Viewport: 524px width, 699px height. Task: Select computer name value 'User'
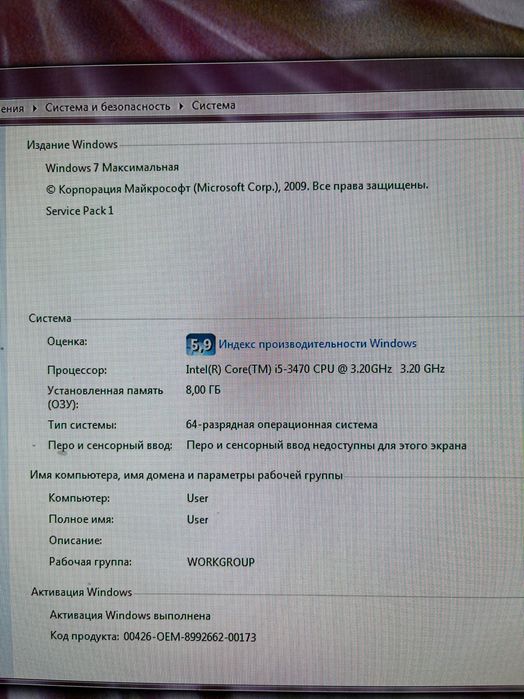198,498
